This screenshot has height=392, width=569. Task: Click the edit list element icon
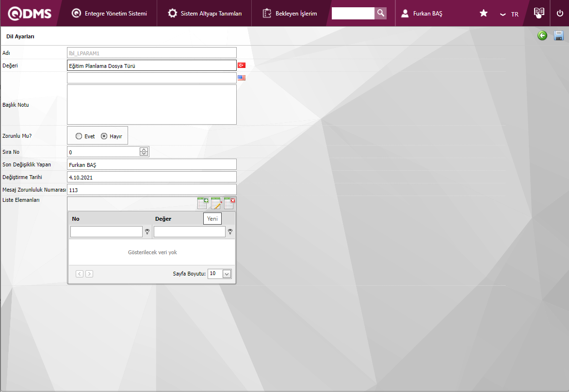[216, 203]
